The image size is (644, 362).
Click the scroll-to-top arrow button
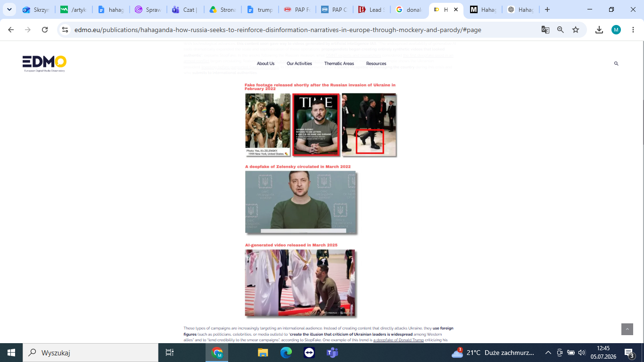[x=627, y=329]
